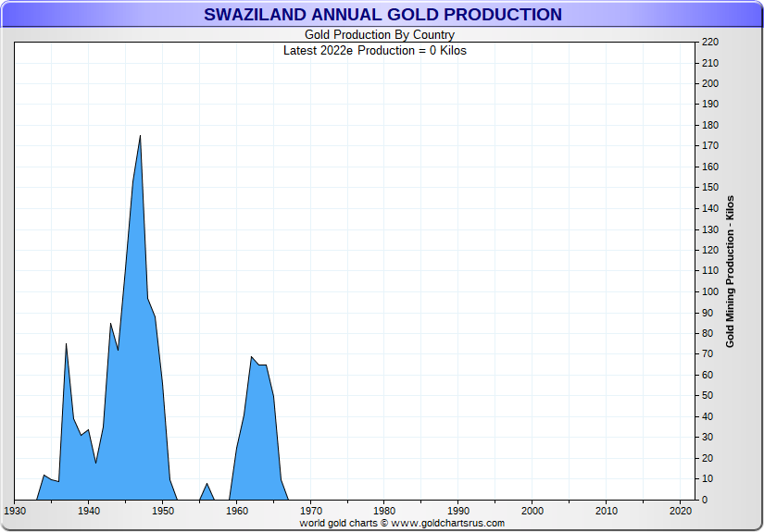The height and width of the screenshot is (532, 764).
Task: Click the tallest peak of the blue area, near 1947
Action: 140,137
